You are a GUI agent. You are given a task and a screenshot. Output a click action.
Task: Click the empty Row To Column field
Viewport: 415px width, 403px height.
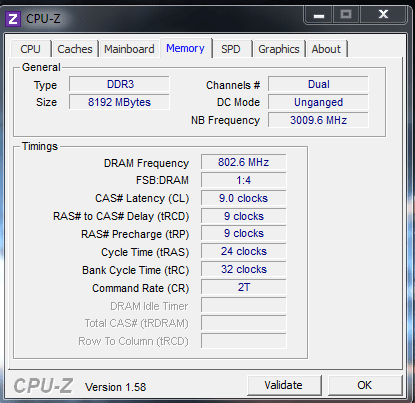[244, 341]
